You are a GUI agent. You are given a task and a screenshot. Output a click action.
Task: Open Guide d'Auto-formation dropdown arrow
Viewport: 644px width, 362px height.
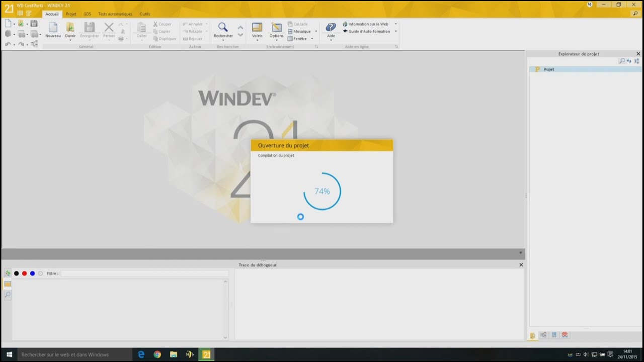pyautogui.click(x=395, y=31)
